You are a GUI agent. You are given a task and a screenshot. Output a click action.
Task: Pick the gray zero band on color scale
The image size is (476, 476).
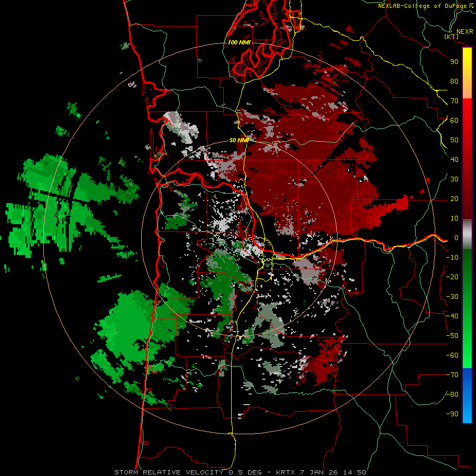tap(467, 234)
